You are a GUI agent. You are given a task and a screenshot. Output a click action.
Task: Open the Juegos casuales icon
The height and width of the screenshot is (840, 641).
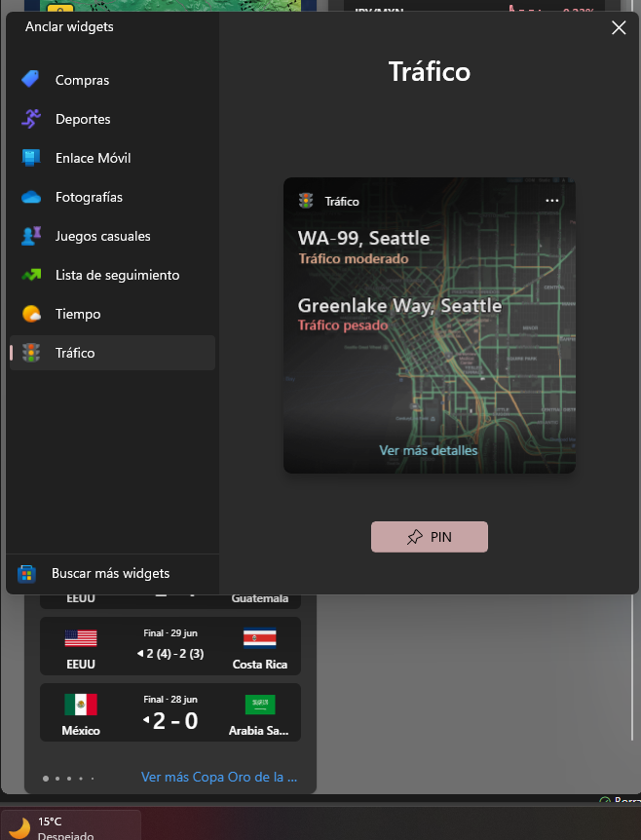click(x=31, y=236)
